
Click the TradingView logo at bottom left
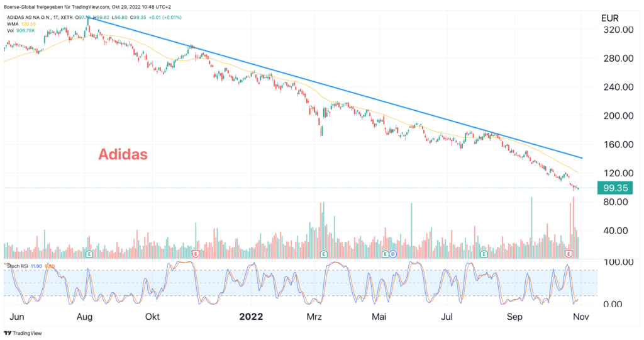[23, 333]
